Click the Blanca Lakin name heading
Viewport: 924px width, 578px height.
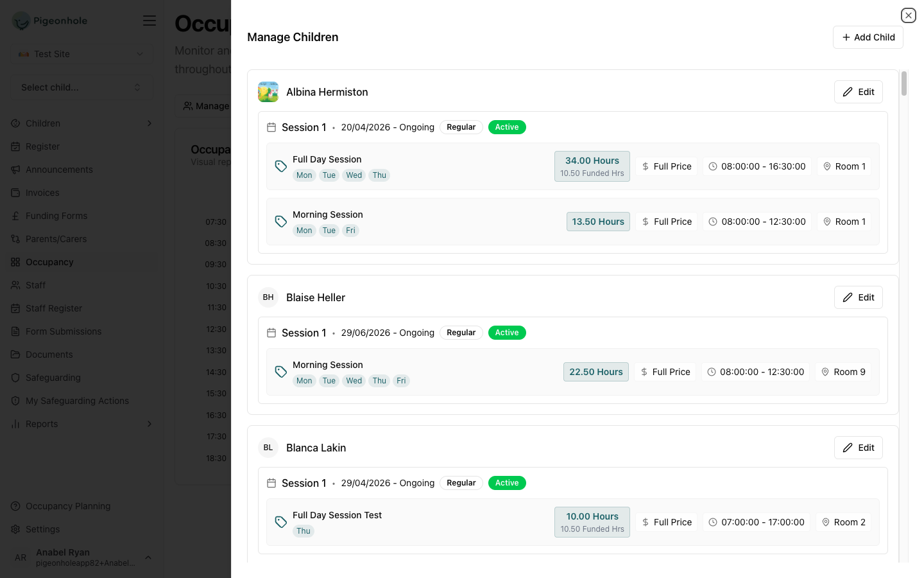tap(316, 448)
